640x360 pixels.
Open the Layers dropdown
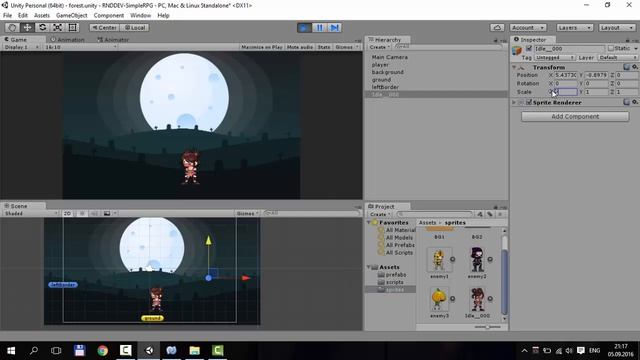point(575,27)
